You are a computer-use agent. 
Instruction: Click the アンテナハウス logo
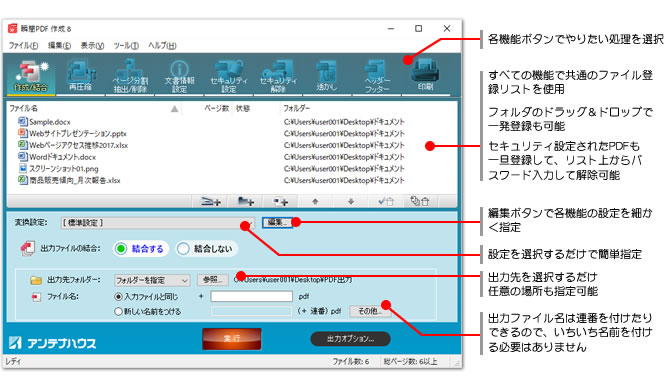click(x=52, y=343)
